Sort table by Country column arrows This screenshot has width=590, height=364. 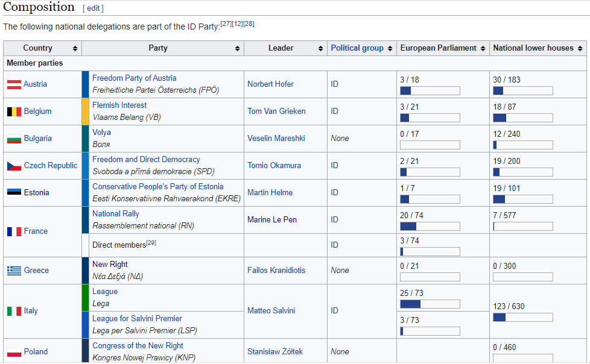(x=75, y=48)
